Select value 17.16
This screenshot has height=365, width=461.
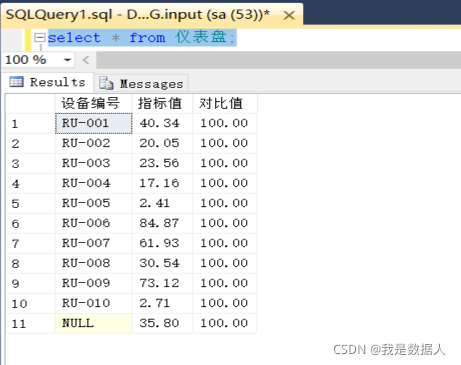click(162, 183)
